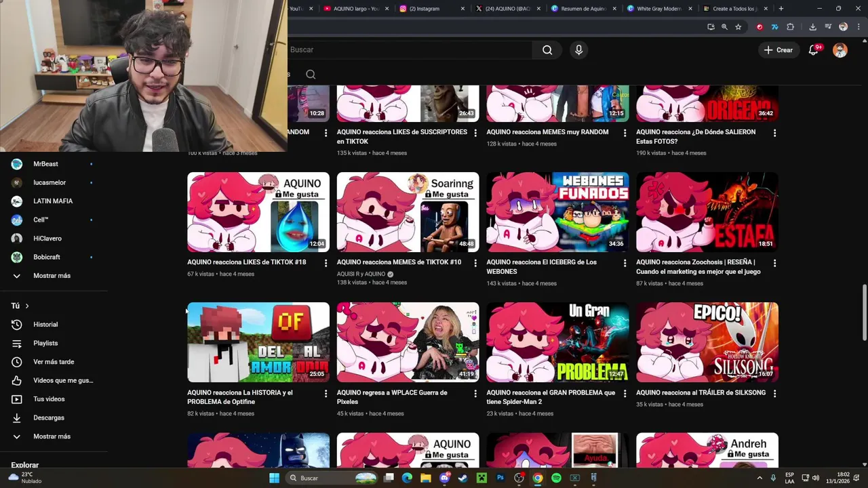Open Ver más tarde list
868x488 pixels.
[x=54, y=362]
